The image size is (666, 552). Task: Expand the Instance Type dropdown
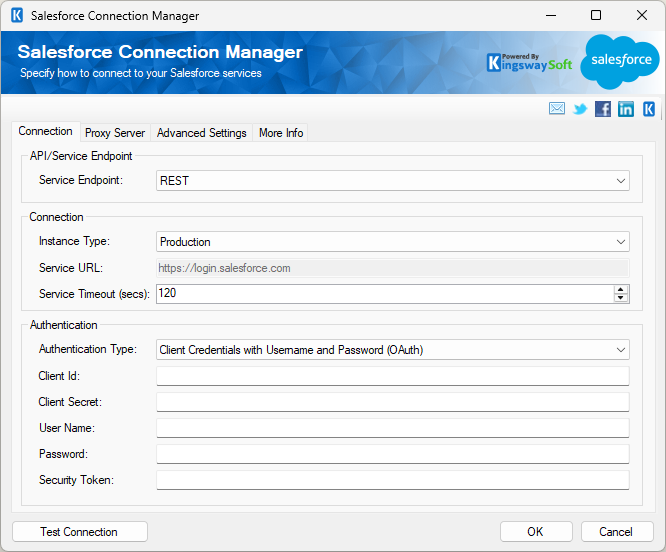point(620,242)
